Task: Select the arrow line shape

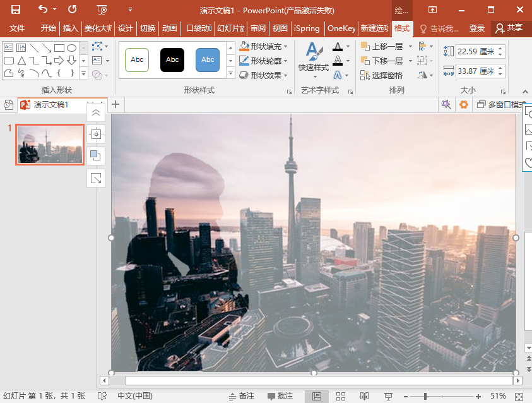Action: pyautogui.click(x=47, y=47)
